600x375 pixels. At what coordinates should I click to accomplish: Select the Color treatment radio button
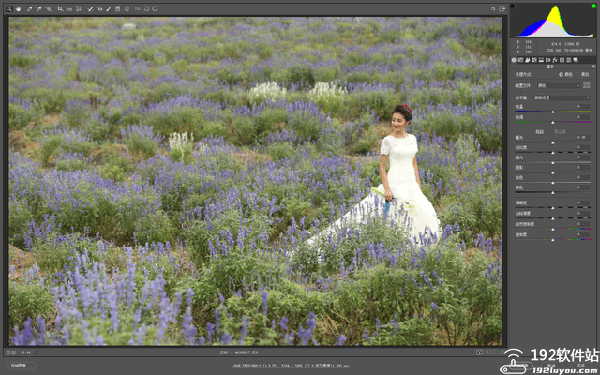pos(561,74)
